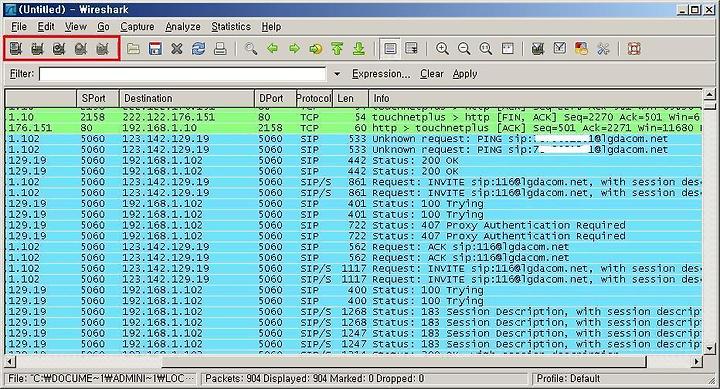Expand the filter history dropdown arrow

pyautogui.click(x=337, y=73)
